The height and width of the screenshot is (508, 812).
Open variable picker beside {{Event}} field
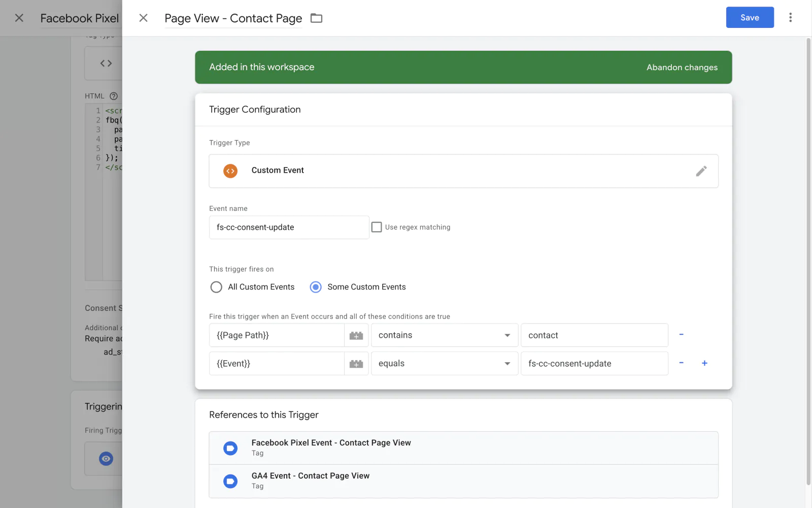356,364
